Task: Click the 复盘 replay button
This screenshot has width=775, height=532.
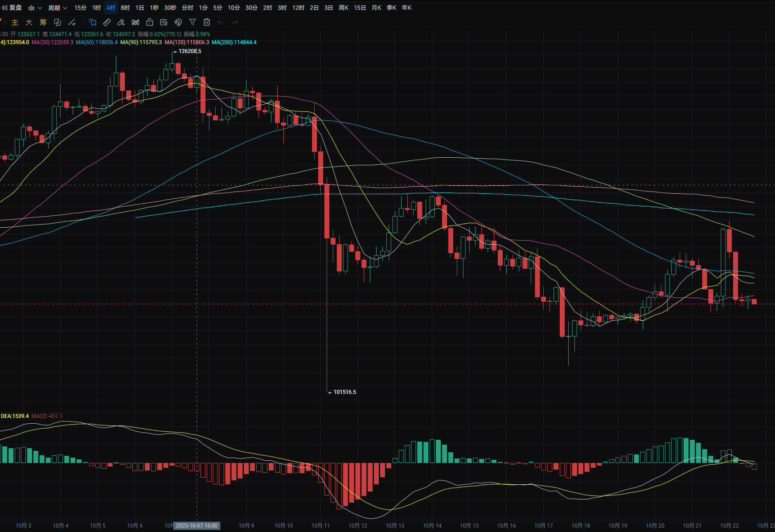Action: [12, 8]
